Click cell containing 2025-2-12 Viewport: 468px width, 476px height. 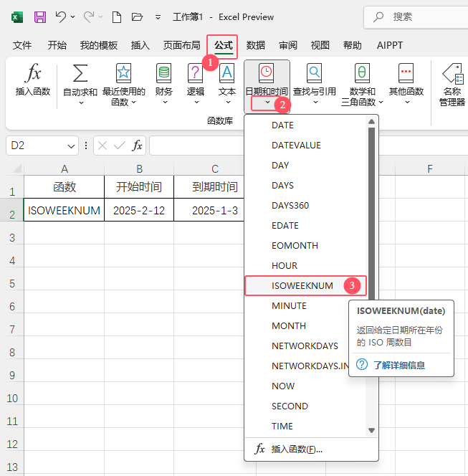[x=139, y=210]
